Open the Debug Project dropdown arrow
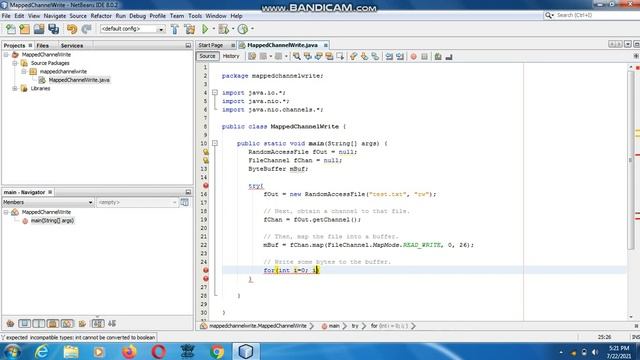The width and height of the screenshot is (640, 360). [233, 29]
